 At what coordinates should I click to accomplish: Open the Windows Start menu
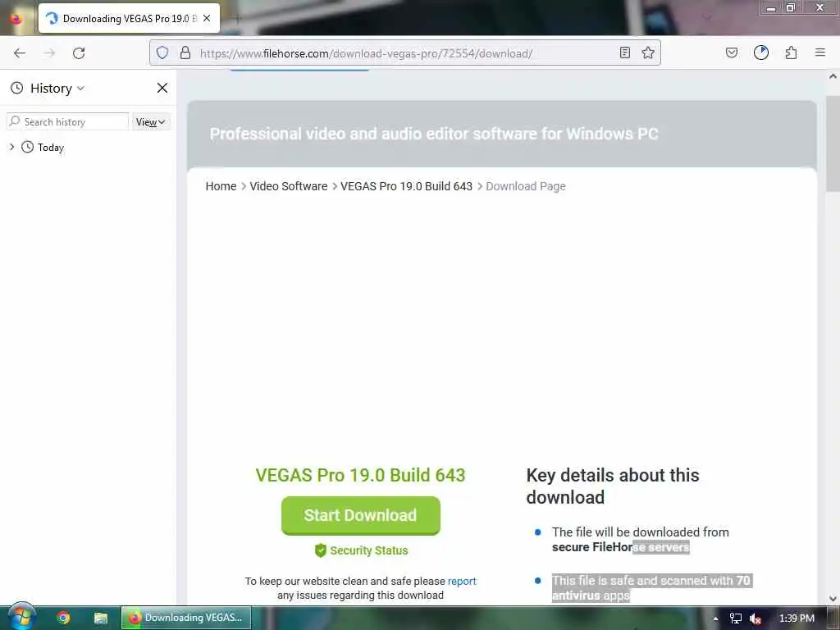coord(22,617)
